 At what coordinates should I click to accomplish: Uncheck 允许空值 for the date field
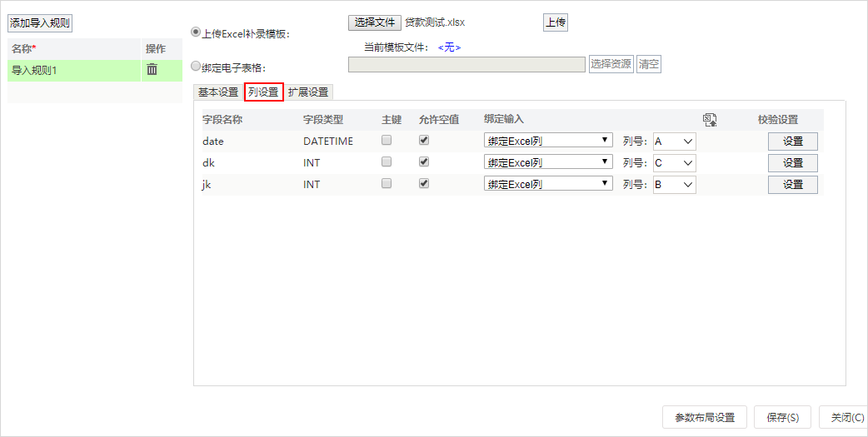[424, 140]
